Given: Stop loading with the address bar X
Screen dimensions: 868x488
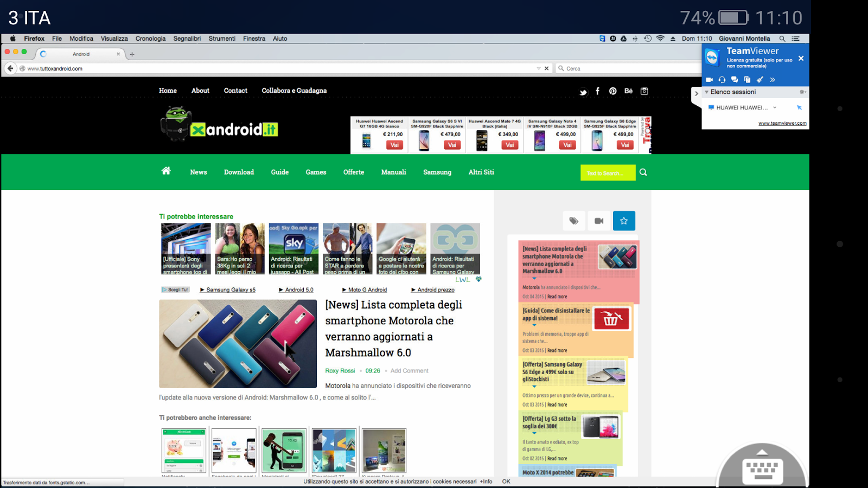Looking at the screenshot, I should click(546, 68).
